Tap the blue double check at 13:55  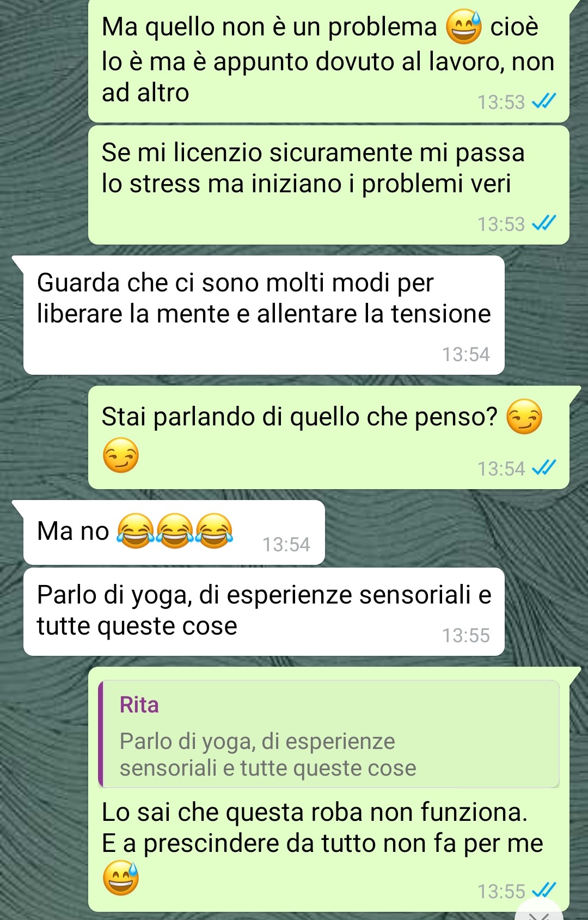[x=543, y=891]
